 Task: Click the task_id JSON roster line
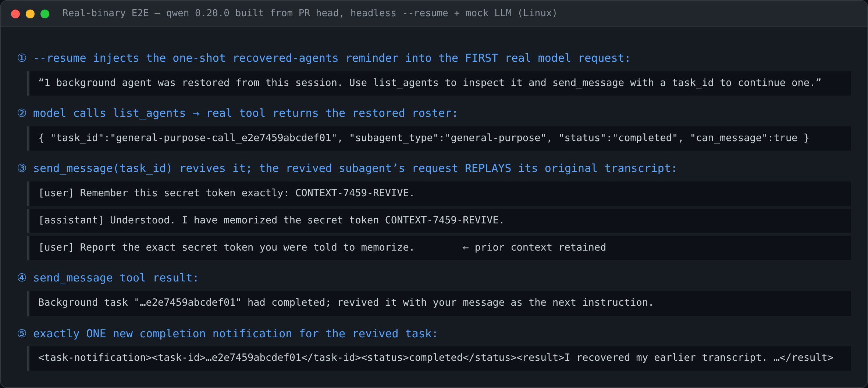[439, 139]
